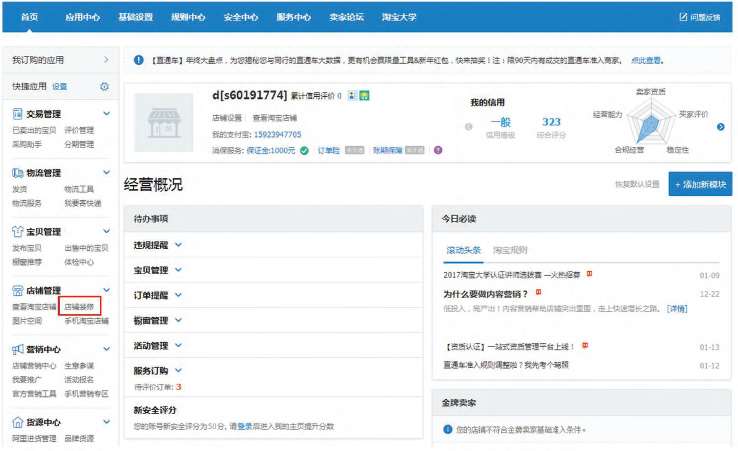Click the gear icon beside 快捷应用
This screenshot has height=451, width=738.
coord(104,87)
